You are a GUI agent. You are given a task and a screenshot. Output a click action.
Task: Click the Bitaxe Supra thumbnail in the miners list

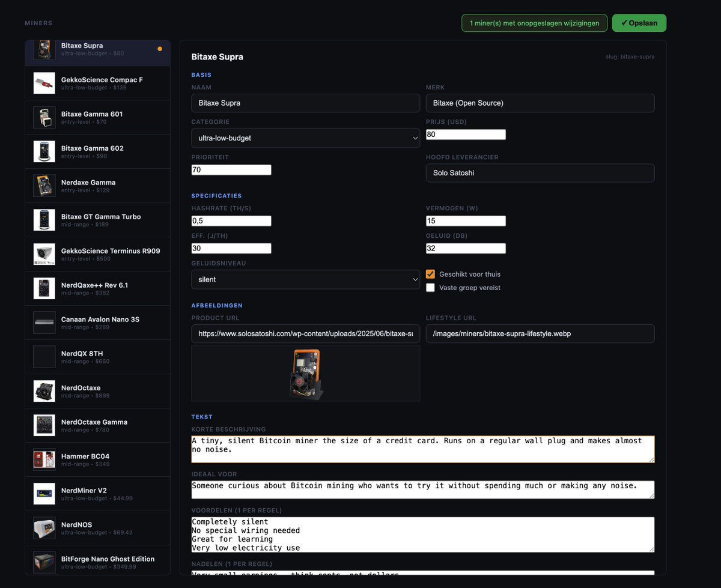44,49
